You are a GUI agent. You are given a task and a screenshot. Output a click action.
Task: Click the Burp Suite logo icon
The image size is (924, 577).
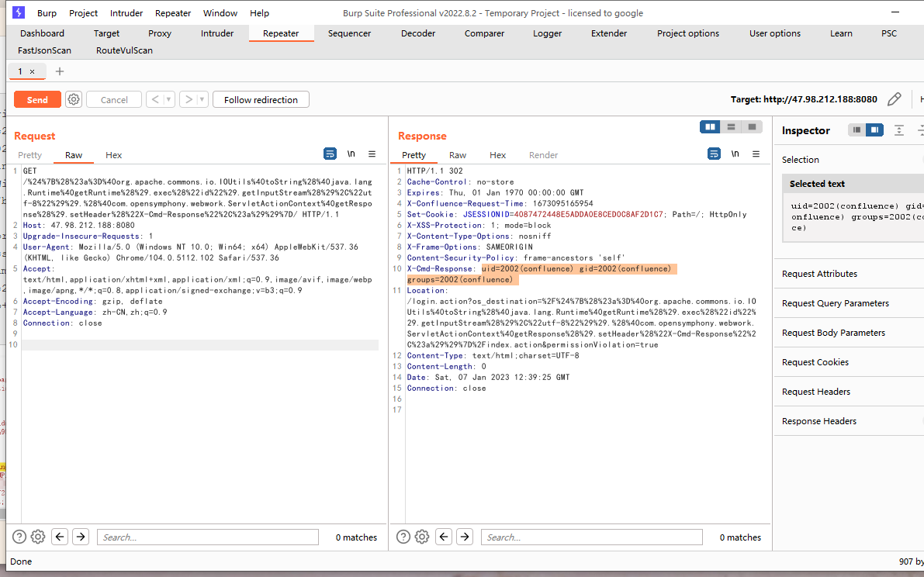tap(19, 12)
